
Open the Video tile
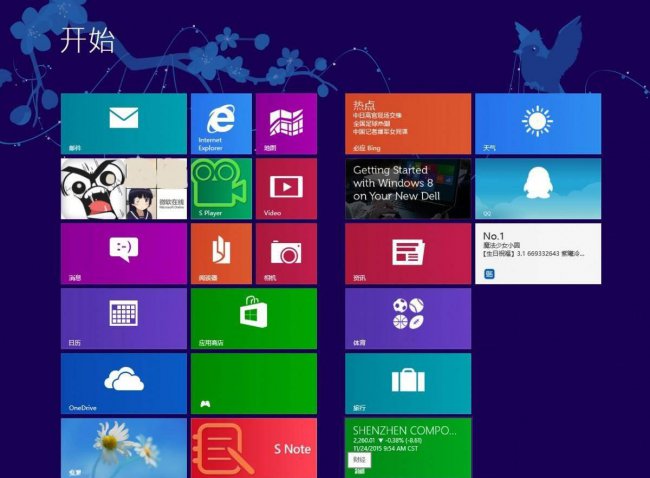pos(286,189)
